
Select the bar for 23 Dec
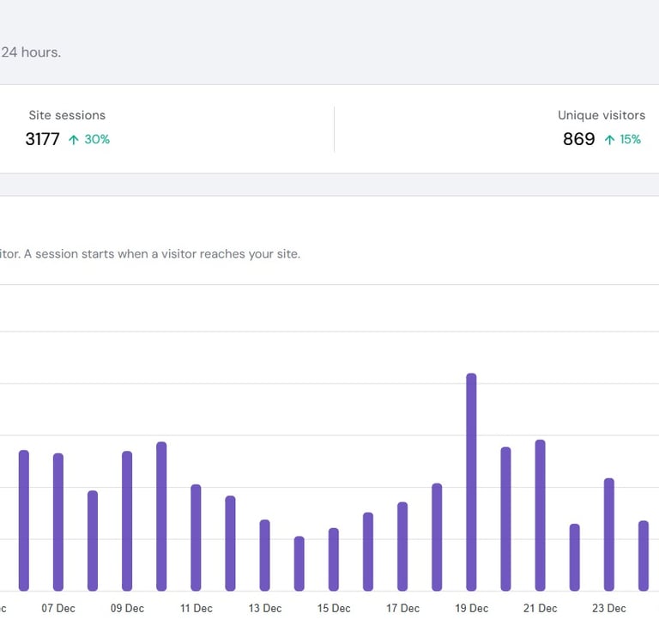pyautogui.click(x=608, y=534)
